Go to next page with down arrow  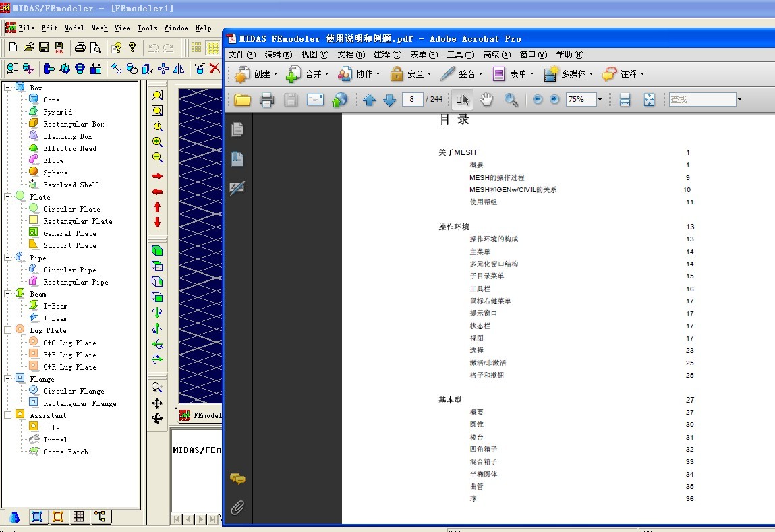(x=389, y=100)
